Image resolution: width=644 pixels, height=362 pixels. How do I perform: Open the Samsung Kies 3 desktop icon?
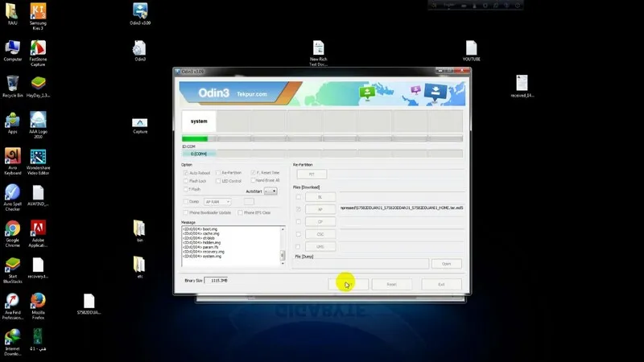38,12
